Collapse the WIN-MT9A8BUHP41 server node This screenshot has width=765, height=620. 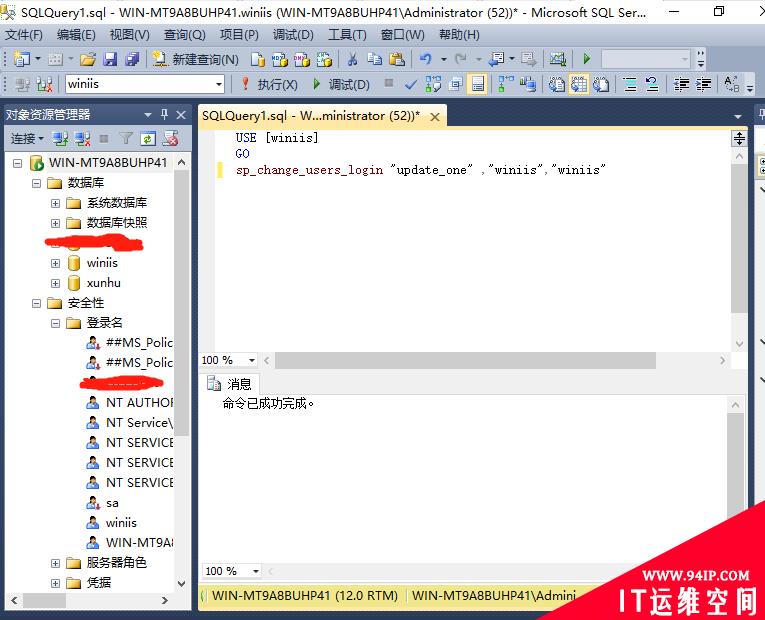(x=18, y=163)
